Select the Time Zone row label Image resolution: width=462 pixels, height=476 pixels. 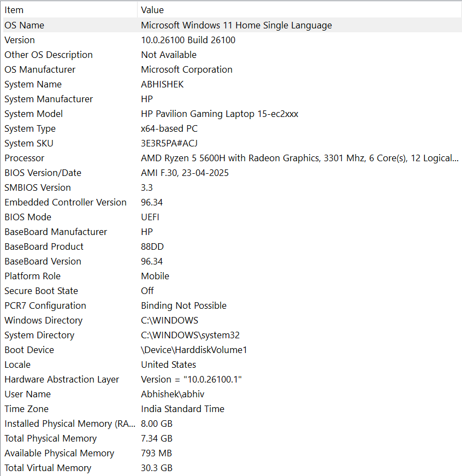[26, 409]
